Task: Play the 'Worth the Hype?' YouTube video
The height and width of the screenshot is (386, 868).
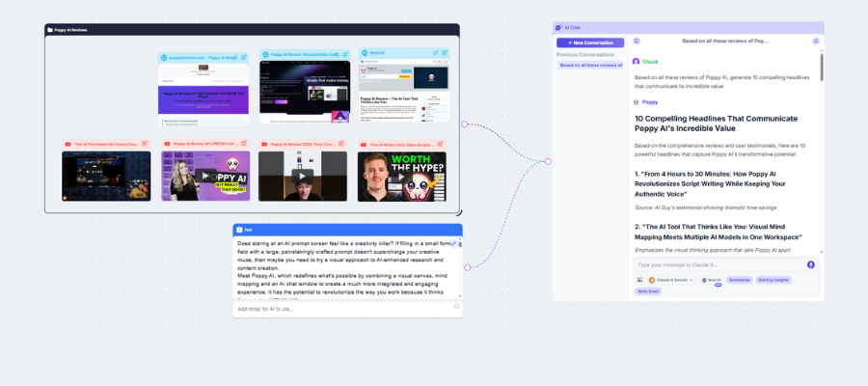Action: 401,176
